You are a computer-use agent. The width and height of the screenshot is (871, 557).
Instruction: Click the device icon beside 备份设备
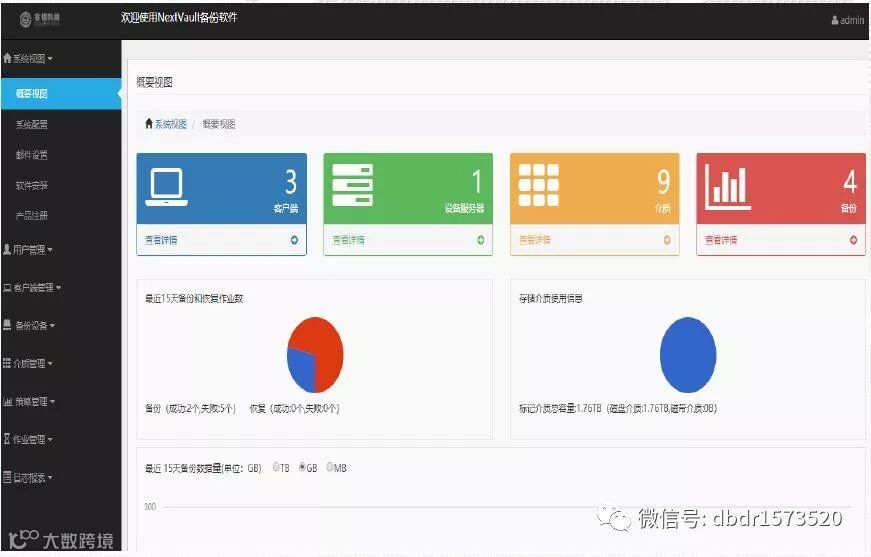(7, 325)
